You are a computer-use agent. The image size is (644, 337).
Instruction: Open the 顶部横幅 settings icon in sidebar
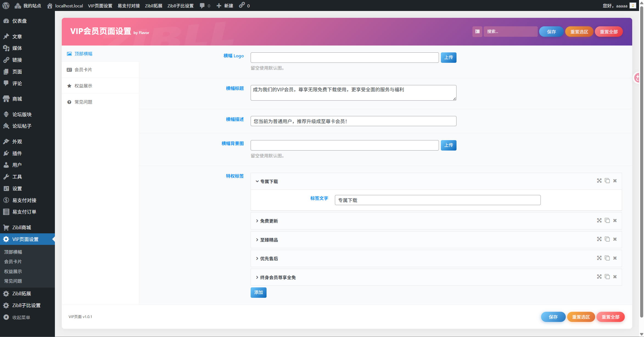point(69,54)
